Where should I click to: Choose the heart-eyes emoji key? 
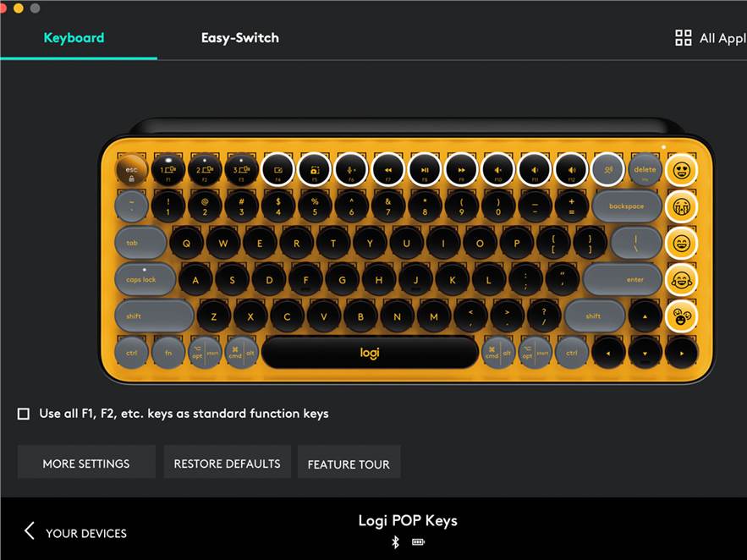[x=681, y=169]
